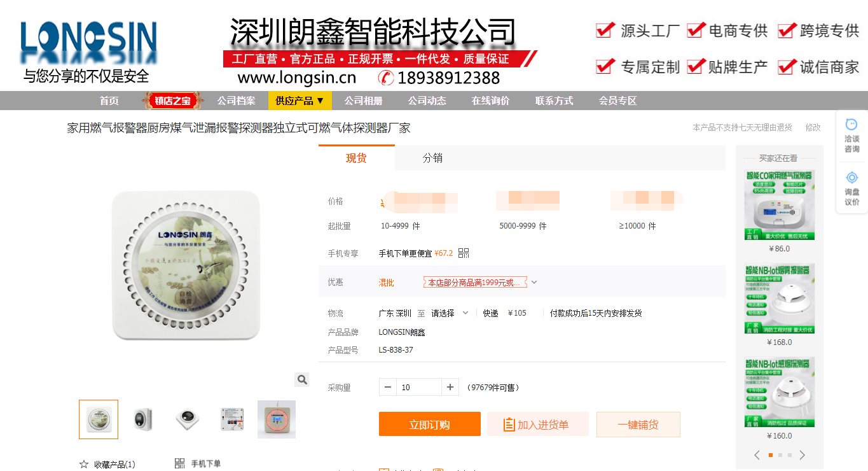Click the 一键铺货 button
Screen dimensions: 868x471
(638, 425)
